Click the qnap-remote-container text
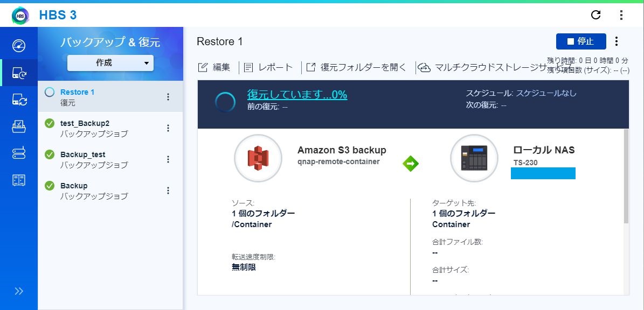 338,161
